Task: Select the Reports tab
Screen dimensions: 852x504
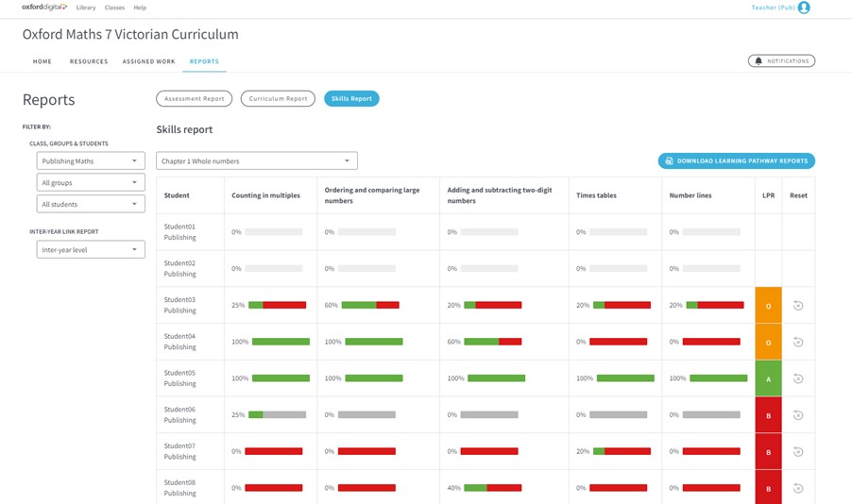Action: pyautogui.click(x=204, y=61)
